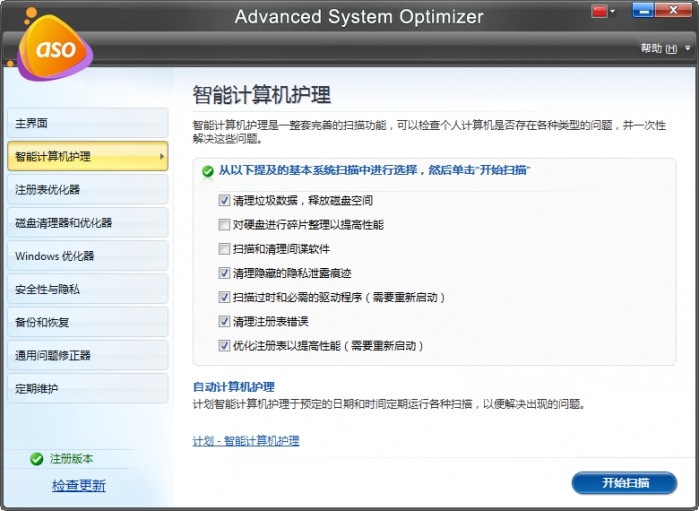Uncheck 优化注册表以提高性能 checkbox
This screenshot has height=511, width=699.
[x=224, y=346]
